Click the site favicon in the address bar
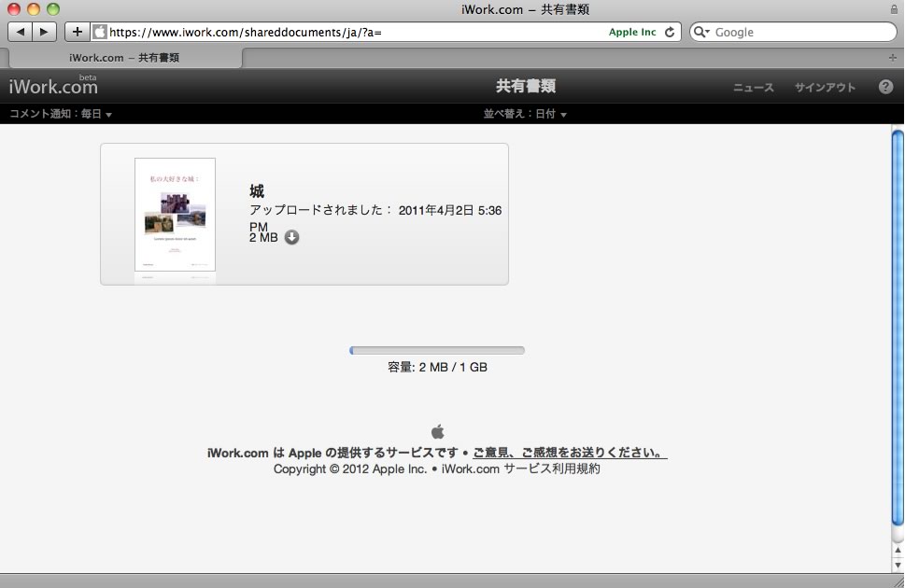 click(100, 32)
